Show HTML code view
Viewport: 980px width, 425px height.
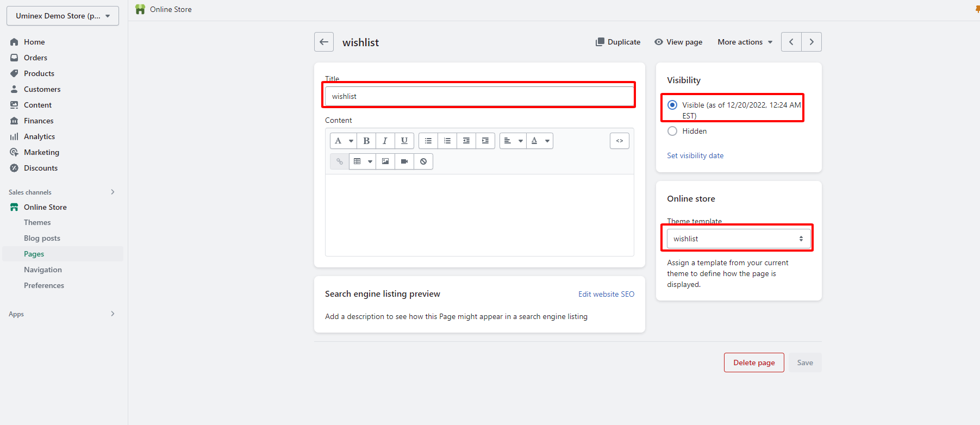click(619, 141)
